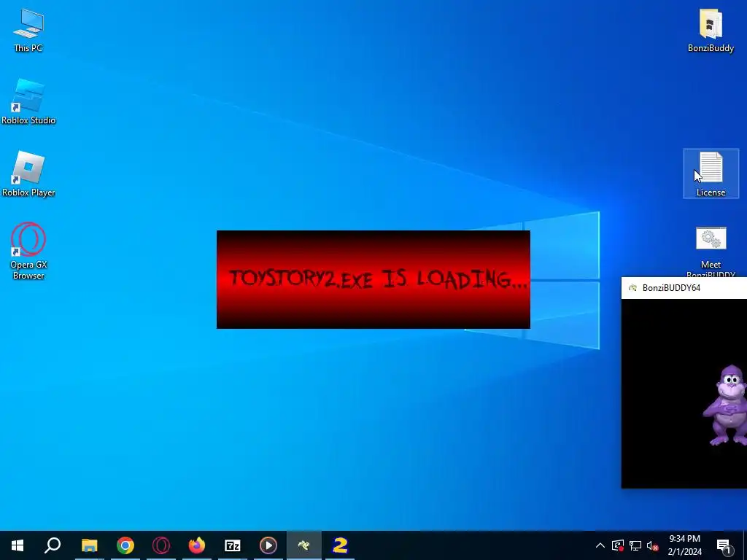Select the License text file icon

pyautogui.click(x=711, y=174)
